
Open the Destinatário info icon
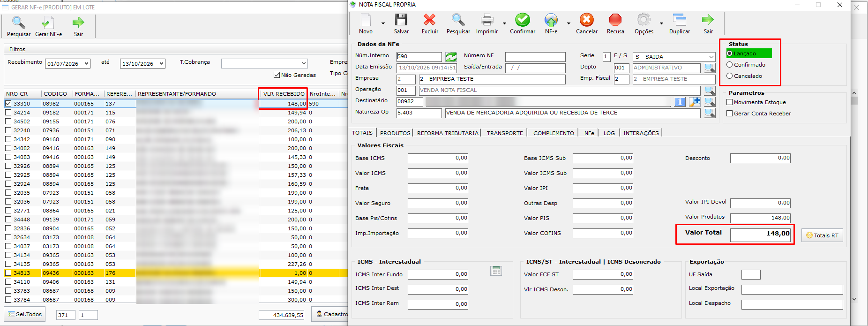(x=680, y=102)
